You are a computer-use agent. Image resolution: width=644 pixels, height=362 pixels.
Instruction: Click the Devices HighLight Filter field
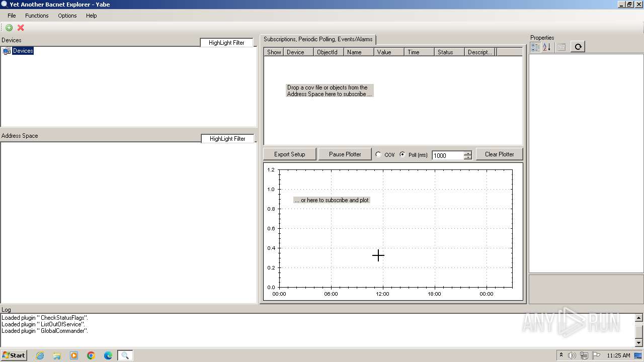(x=226, y=43)
